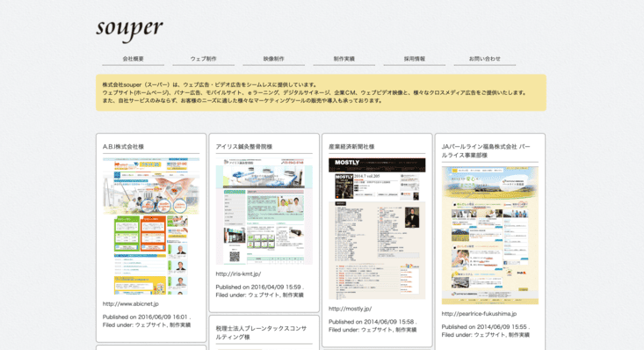Open the 制作実績 menu item
644x350 pixels.
[344, 59]
